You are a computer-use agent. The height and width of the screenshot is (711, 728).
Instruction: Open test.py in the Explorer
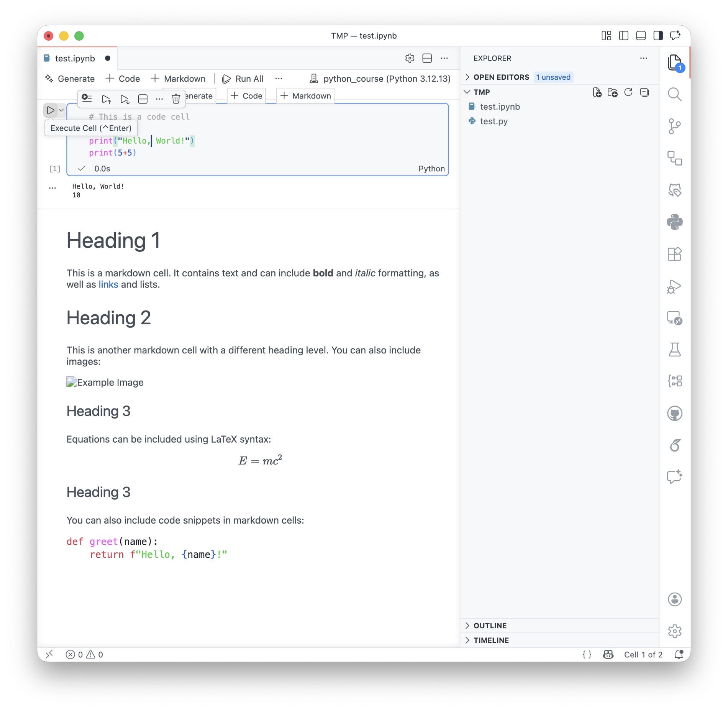[494, 122]
